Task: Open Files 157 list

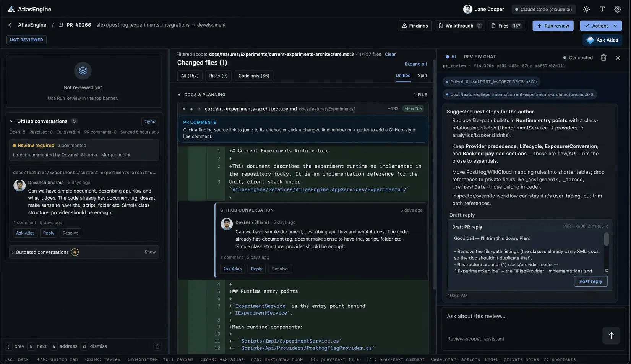Action: 507,26
